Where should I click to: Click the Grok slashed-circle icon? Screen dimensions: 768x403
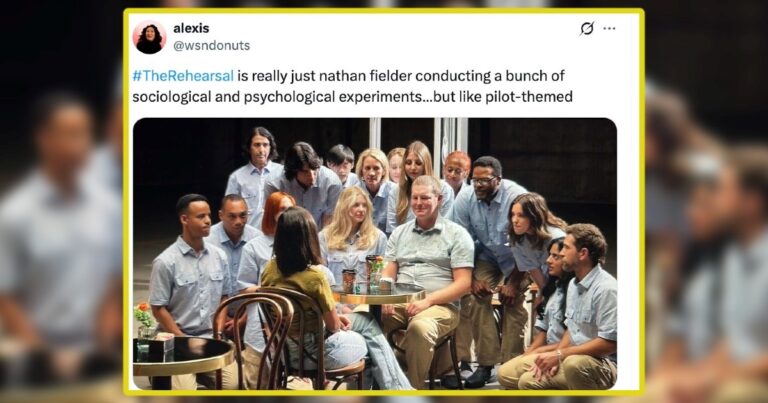point(587,28)
